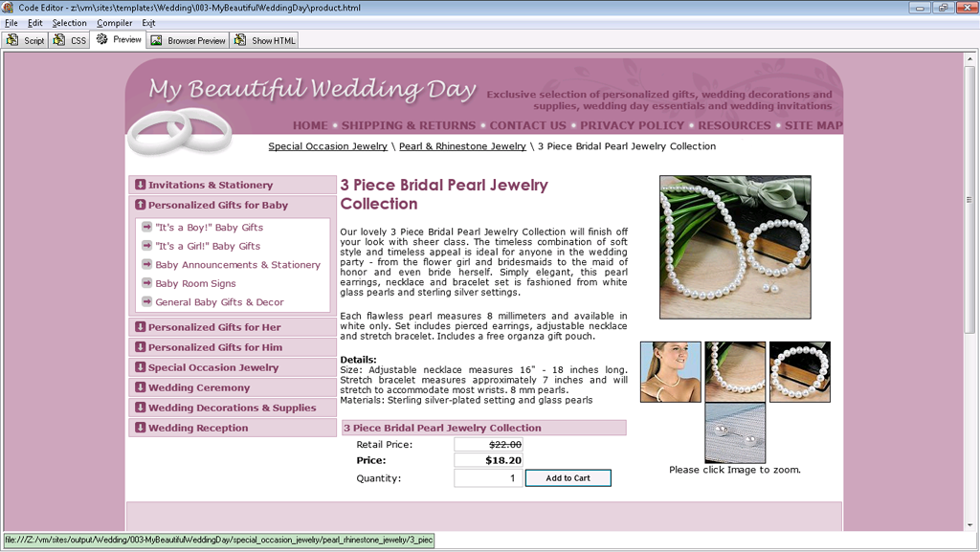Open the Shipping & Returns navigation link
The height and width of the screenshot is (552, 980).
(408, 125)
